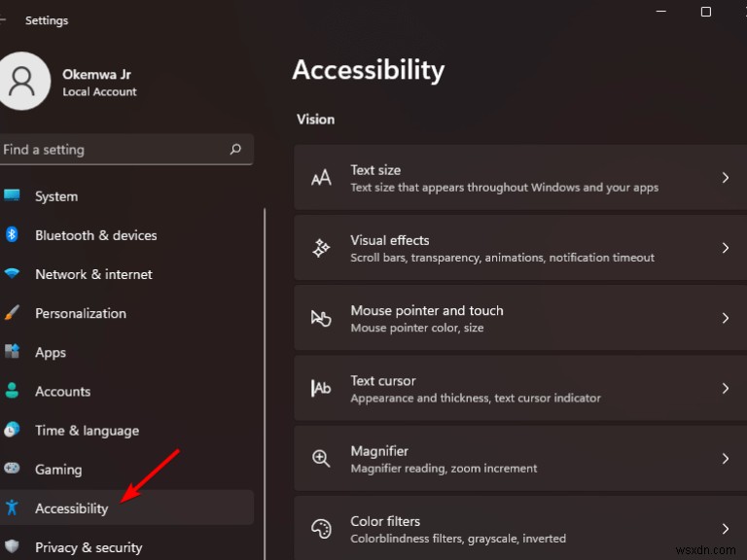The height and width of the screenshot is (560, 747).
Task: Go to Time & language settings
Action: tap(126, 430)
